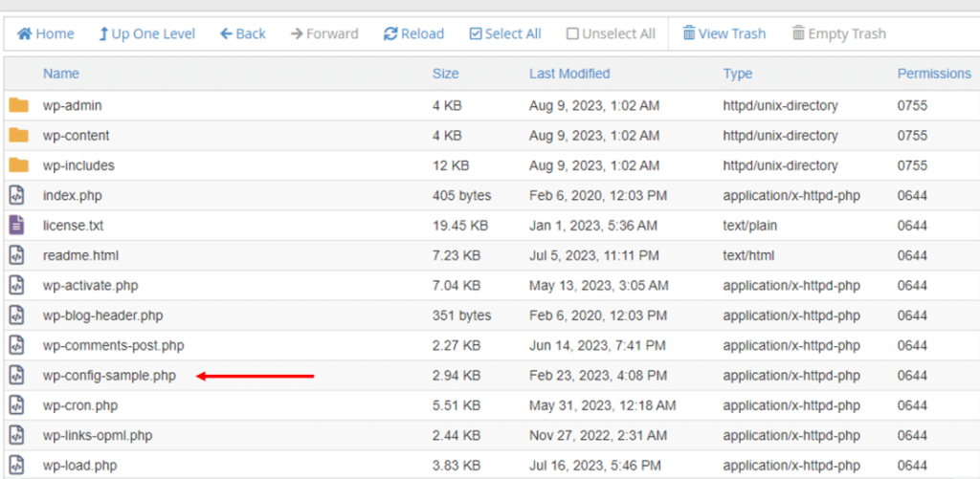Click the index.php file icon
The width and height of the screenshot is (980, 479).
[17, 195]
